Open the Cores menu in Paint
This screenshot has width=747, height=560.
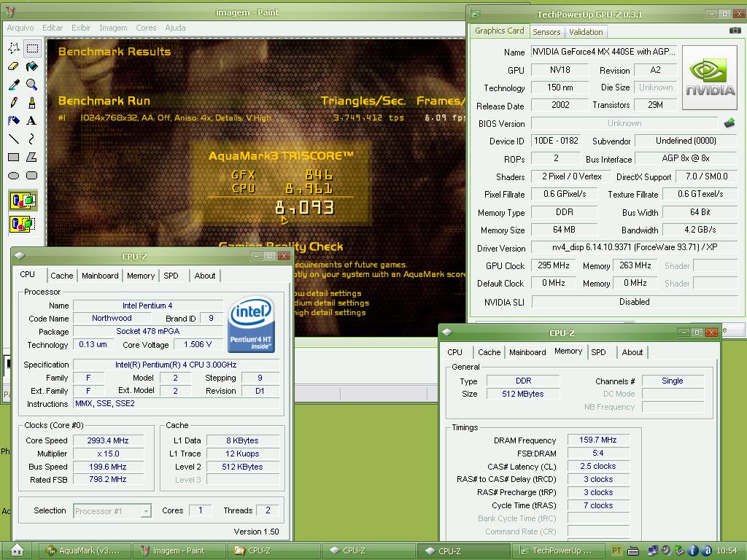[146, 28]
